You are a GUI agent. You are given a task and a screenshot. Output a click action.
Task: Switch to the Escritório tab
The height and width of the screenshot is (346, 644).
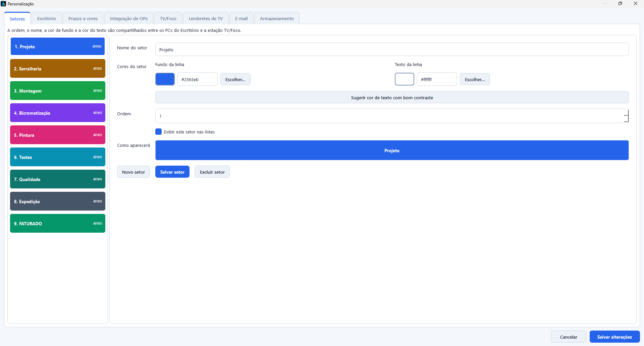(47, 18)
